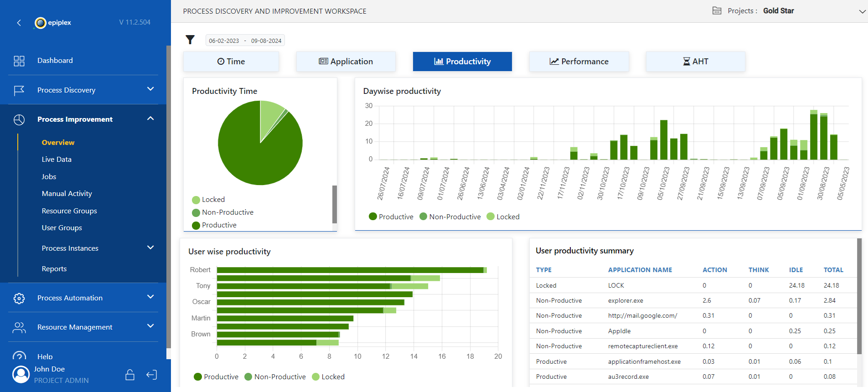
Task: Toggle Productive legend in Productivity Time pie
Action: tap(214, 225)
